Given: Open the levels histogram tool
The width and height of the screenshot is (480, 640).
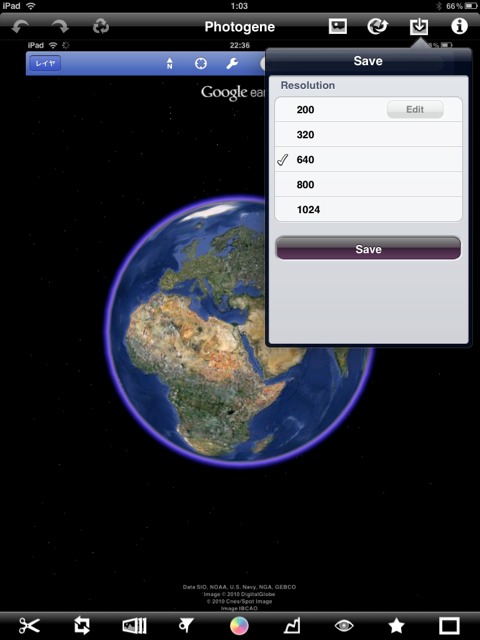Looking at the screenshot, I should [x=292, y=625].
